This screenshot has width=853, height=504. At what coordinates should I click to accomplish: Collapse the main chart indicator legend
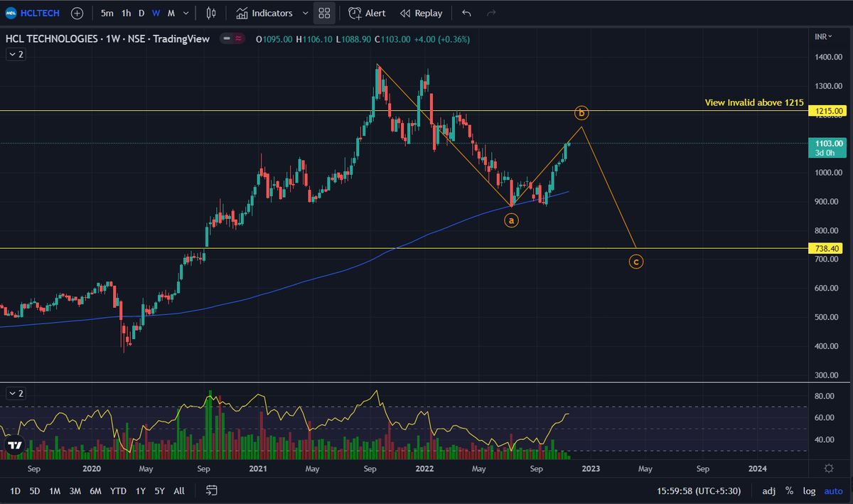point(16,54)
